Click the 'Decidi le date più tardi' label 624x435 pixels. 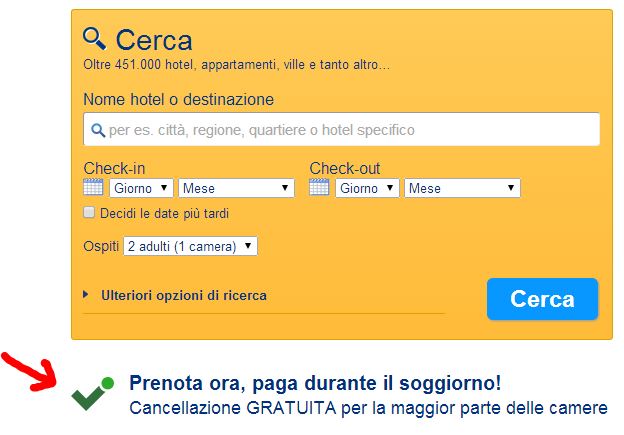pyautogui.click(x=164, y=213)
